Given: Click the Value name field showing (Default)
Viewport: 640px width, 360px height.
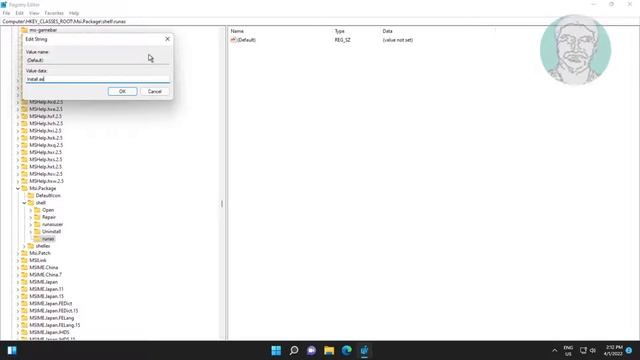Looking at the screenshot, I should [98, 60].
